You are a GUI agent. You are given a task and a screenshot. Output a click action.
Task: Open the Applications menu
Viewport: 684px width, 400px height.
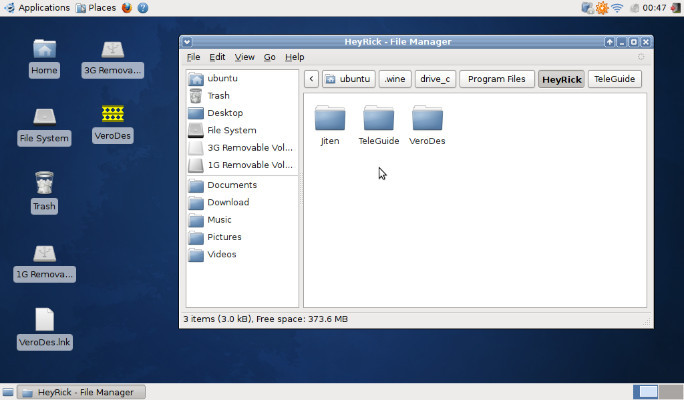38,8
